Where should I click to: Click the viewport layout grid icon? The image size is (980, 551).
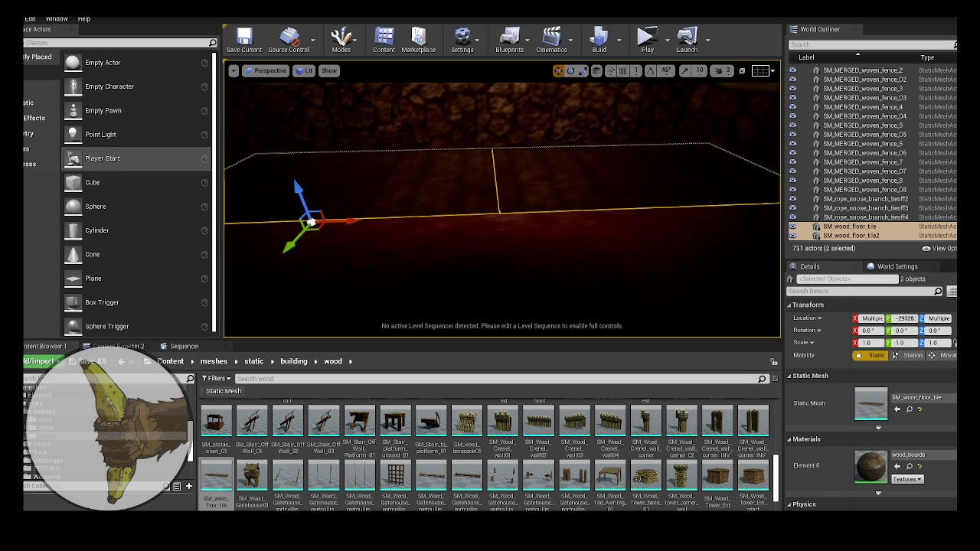[x=760, y=70]
